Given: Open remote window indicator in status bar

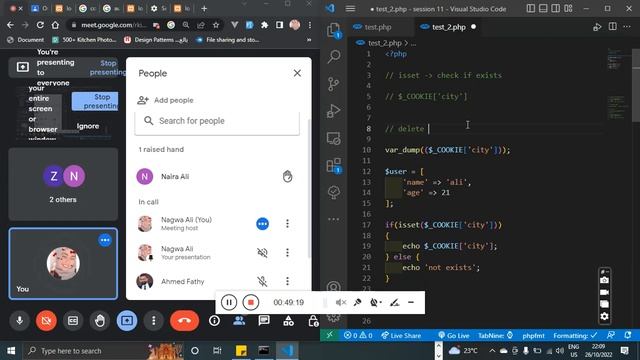Looking at the screenshot, I should click(330, 335).
